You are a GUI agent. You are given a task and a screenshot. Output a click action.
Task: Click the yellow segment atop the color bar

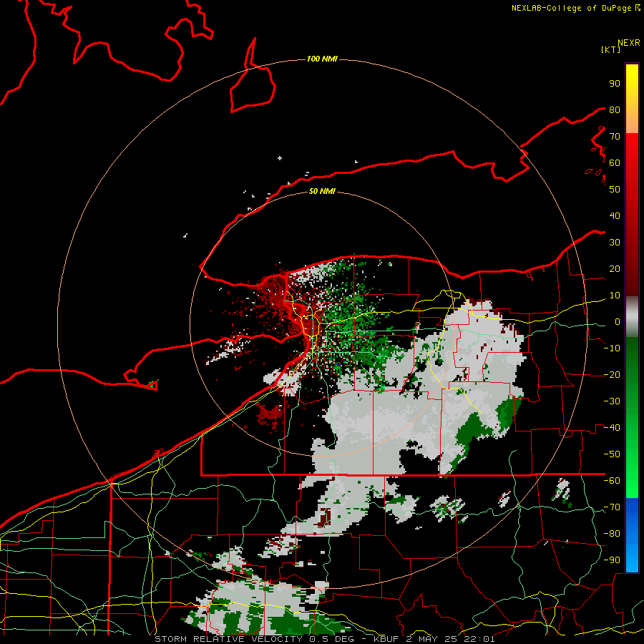[x=632, y=99]
